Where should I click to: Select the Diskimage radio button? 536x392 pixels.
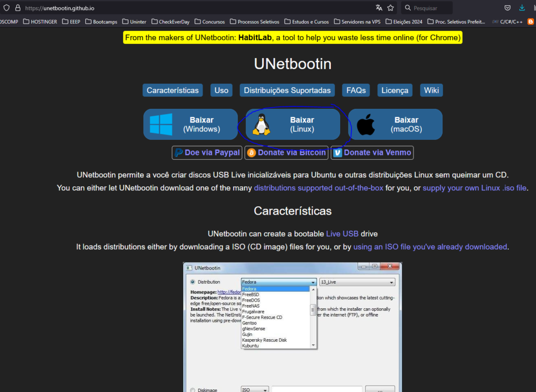point(192,389)
